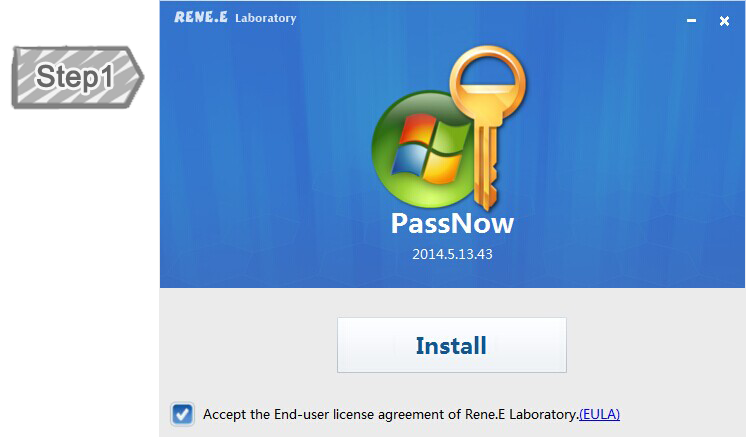
Task: Click the word 'Install' on the button
Action: 451,345
